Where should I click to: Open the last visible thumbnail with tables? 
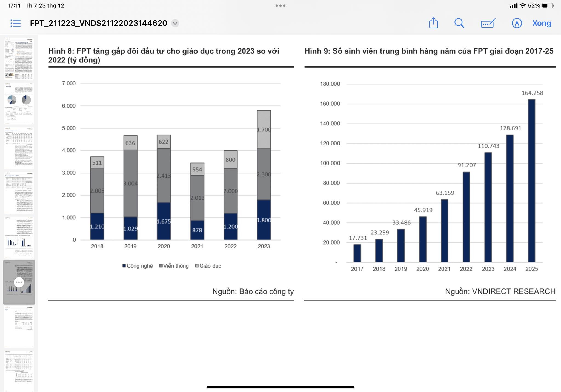(x=19, y=371)
